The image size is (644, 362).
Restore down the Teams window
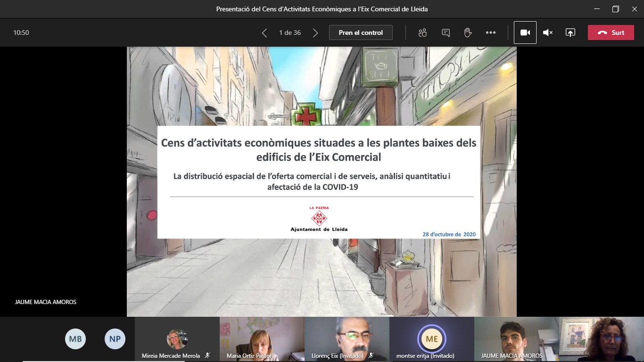615,9
